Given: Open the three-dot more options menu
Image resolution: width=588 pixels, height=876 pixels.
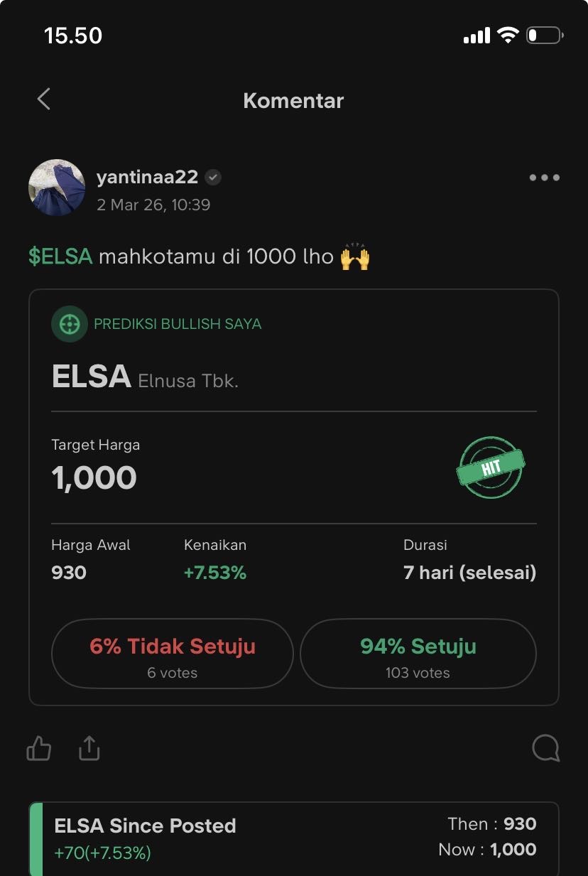Looking at the screenshot, I should (545, 178).
